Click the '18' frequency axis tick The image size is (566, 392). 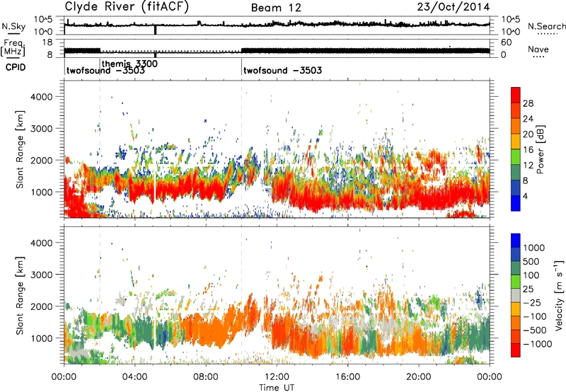47,42
